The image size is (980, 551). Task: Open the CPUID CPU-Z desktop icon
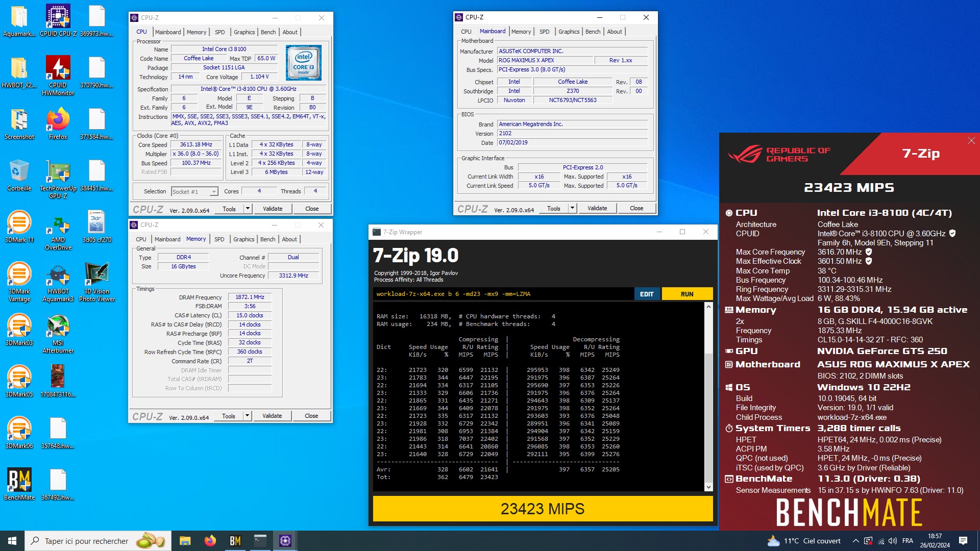point(58,21)
